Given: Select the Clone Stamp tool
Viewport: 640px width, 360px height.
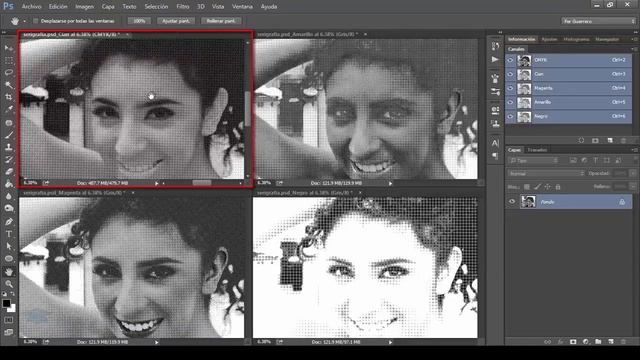Looking at the screenshot, I should (9, 147).
